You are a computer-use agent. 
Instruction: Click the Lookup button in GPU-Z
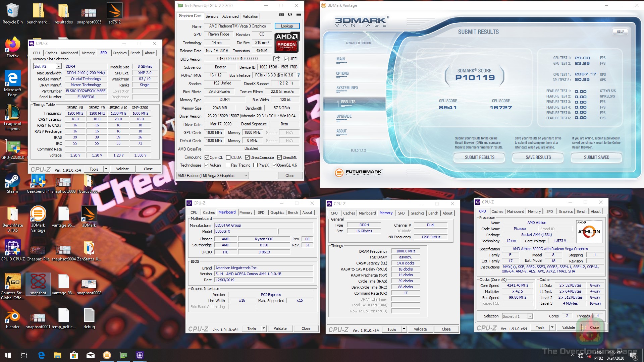click(x=287, y=26)
